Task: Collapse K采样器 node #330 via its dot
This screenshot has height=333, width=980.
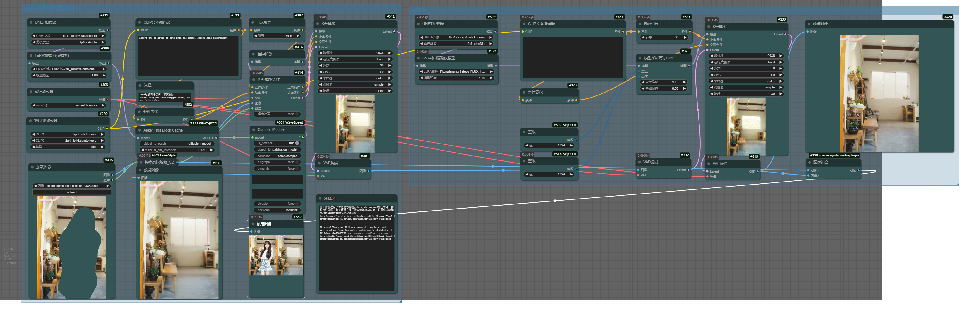Action: 708,27
